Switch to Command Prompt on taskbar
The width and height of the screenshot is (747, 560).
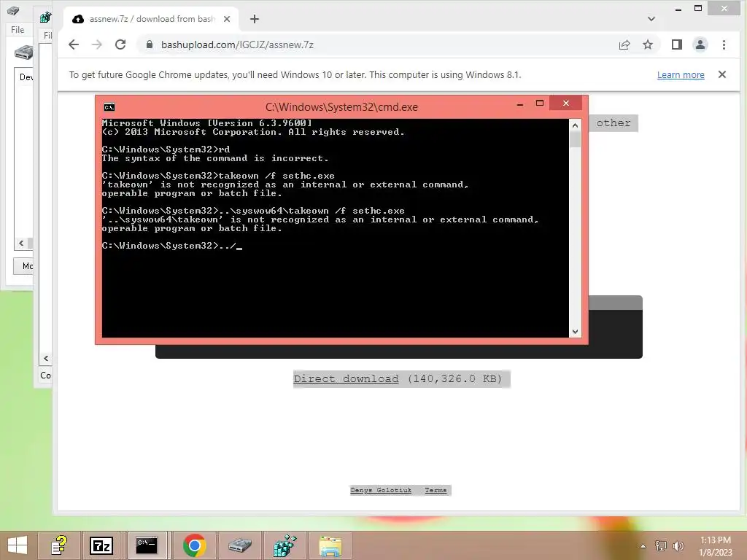pos(146,545)
